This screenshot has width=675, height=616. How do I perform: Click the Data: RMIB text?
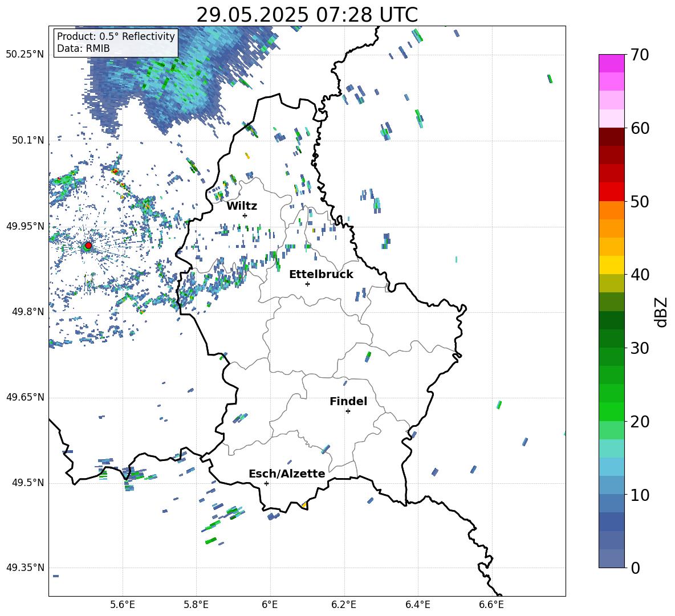pyautogui.click(x=83, y=48)
